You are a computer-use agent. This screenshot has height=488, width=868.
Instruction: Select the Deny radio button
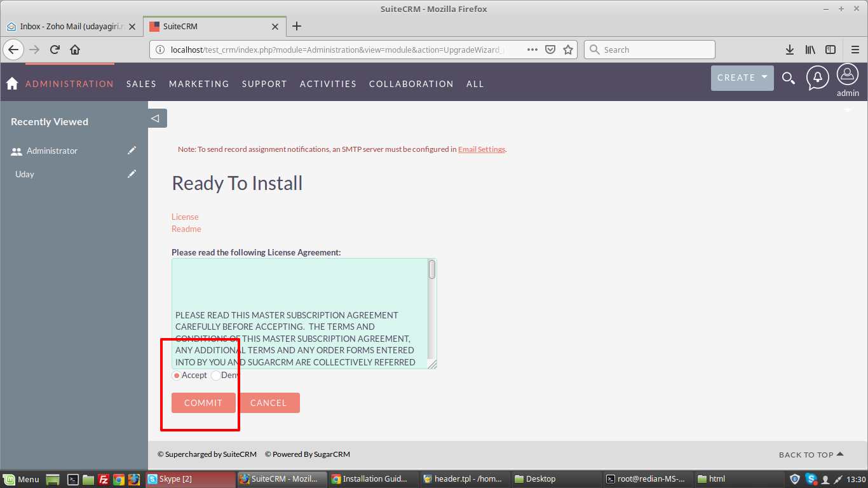point(216,376)
